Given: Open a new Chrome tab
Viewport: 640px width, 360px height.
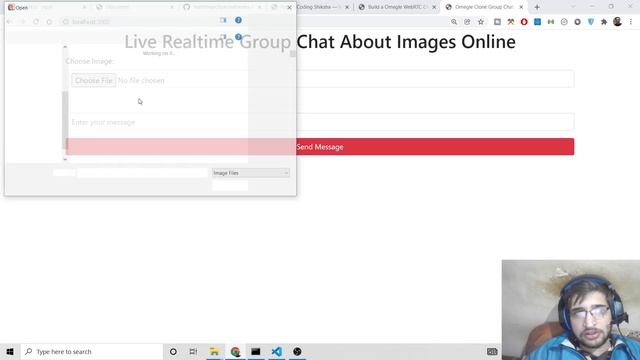Looking at the screenshot, I should pyautogui.click(x=537, y=7).
